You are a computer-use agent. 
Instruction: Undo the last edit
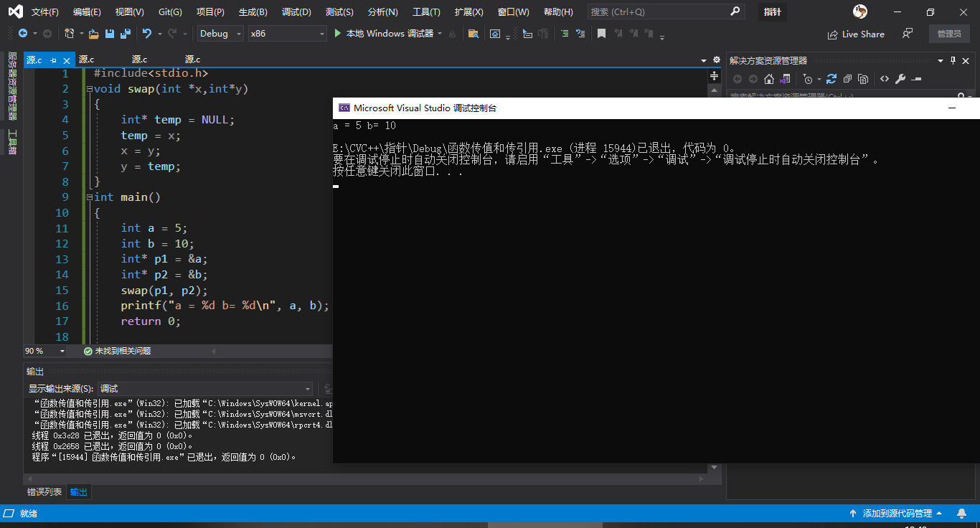147,34
